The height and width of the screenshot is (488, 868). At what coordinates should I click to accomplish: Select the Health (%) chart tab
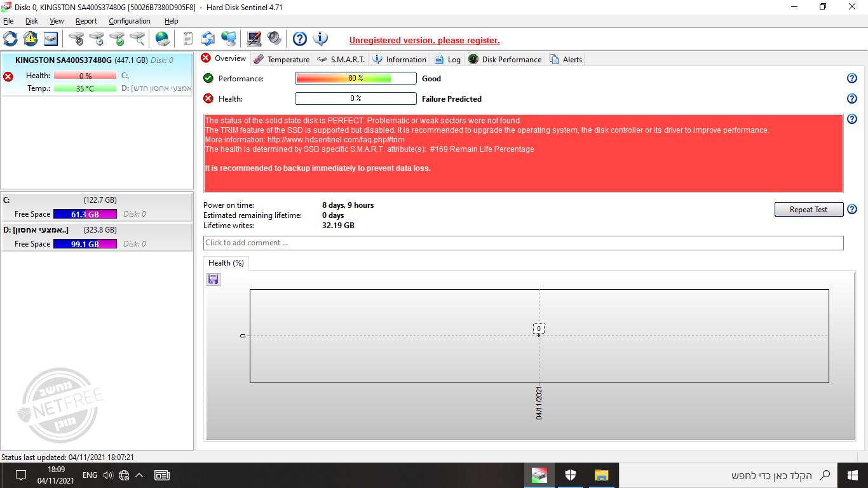click(226, 262)
